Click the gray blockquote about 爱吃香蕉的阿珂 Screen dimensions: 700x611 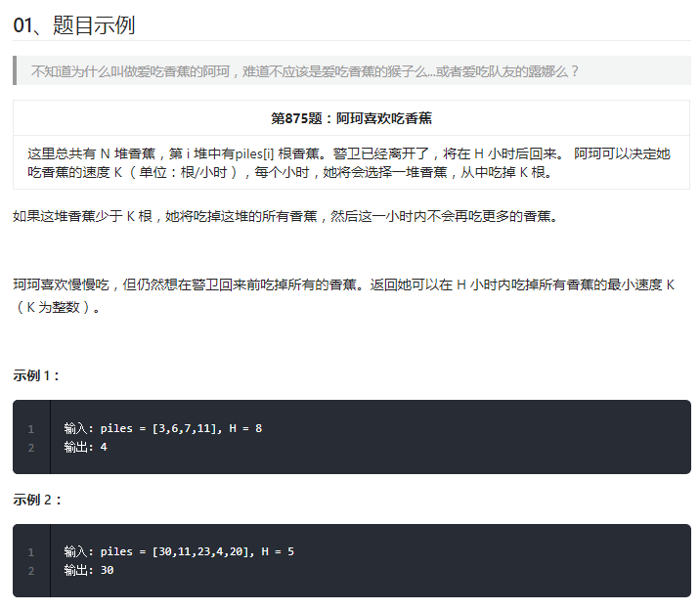point(352,70)
